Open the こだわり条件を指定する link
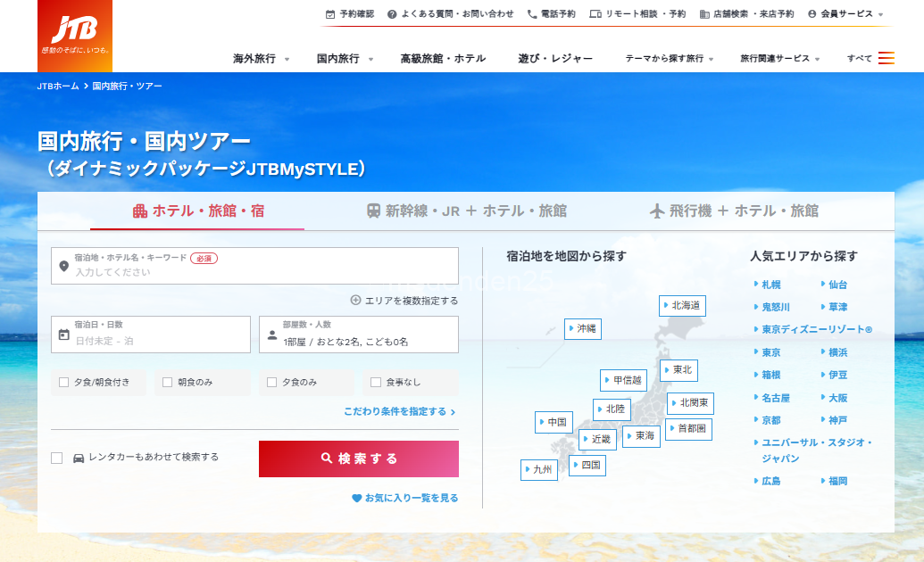 399,412
